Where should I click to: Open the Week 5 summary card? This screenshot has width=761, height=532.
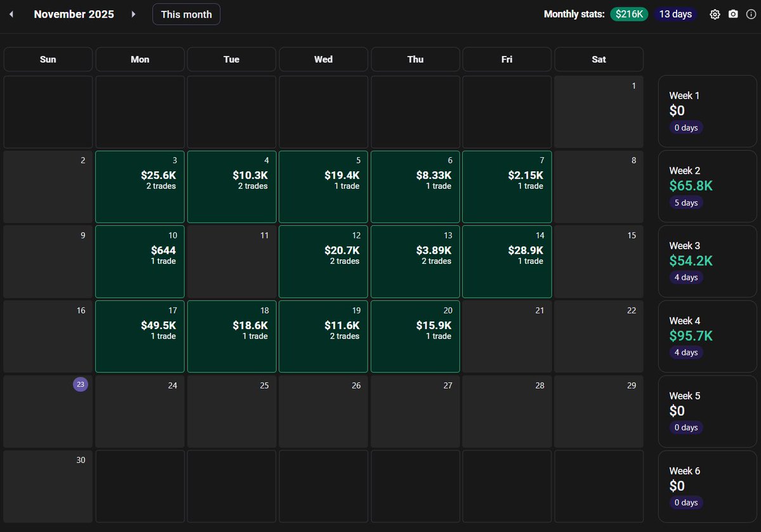click(708, 412)
